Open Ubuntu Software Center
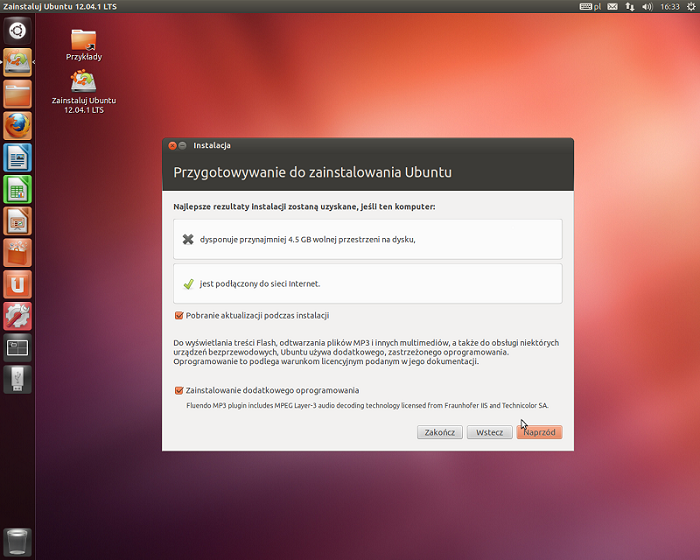This screenshot has height=560, width=700. point(17,253)
